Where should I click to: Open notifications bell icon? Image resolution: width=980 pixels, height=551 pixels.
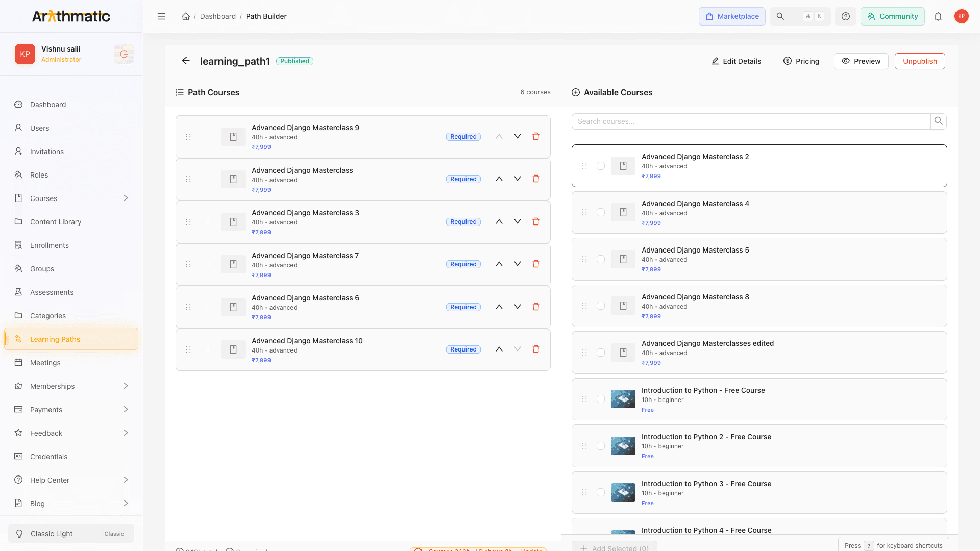938,16
